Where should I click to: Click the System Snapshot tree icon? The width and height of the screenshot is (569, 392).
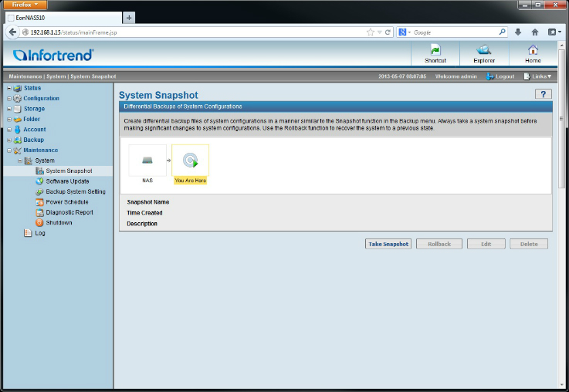tap(39, 171)
